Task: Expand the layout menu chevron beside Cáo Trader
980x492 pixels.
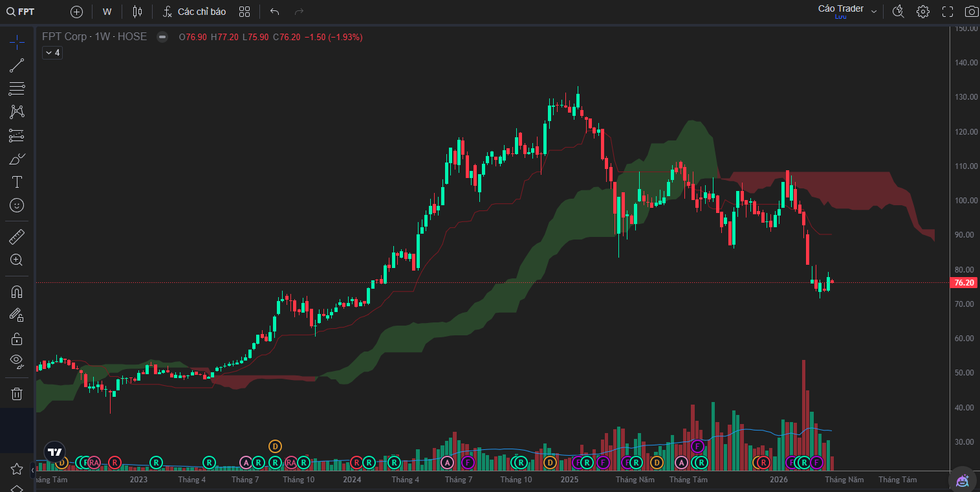Action: pyautogui.click(x=874, y=12)
